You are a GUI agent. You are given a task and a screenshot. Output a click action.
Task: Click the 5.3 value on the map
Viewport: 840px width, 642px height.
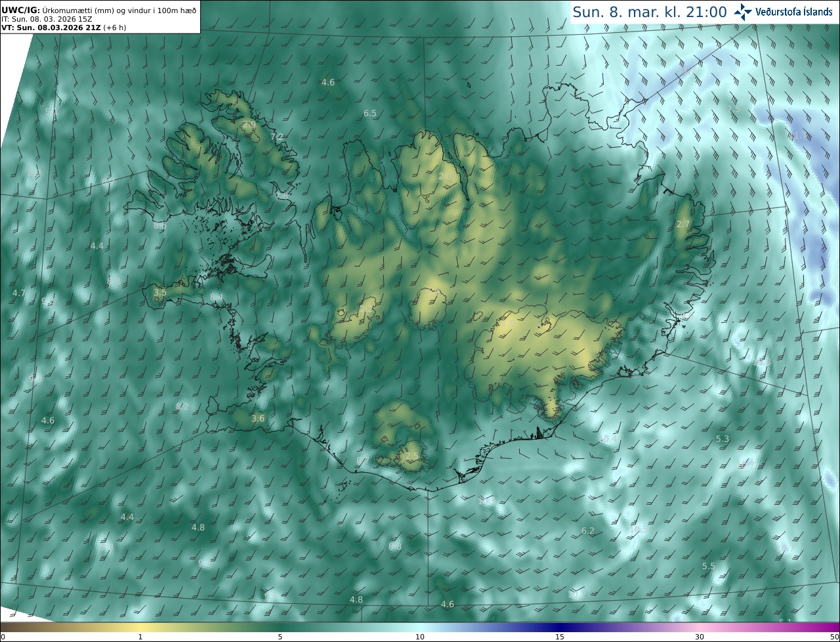[723, 439]
